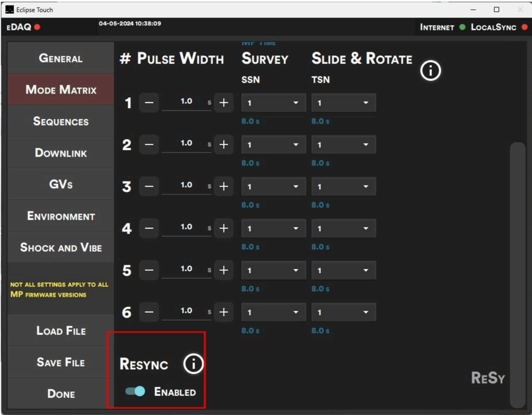Toggle the Resync Enabled switch
Image resolution: width=532 pixels, height=415 pixels.
(135, 392)
